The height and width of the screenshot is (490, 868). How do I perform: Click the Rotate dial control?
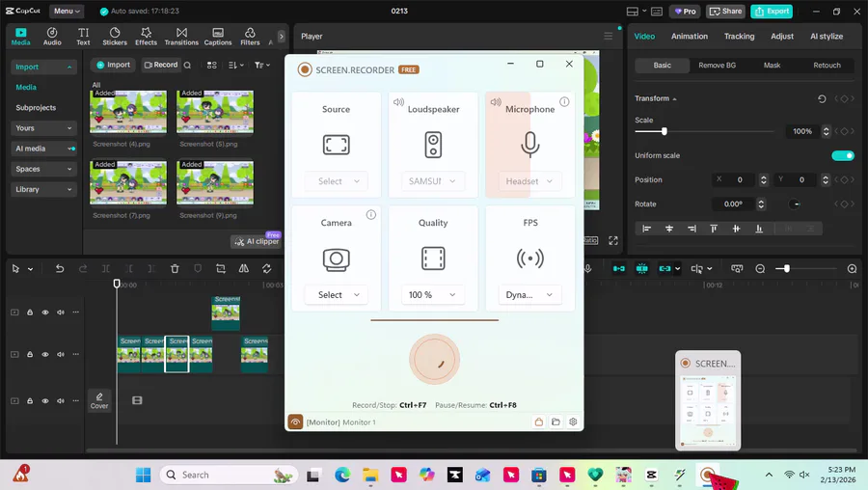coord(794,204)
